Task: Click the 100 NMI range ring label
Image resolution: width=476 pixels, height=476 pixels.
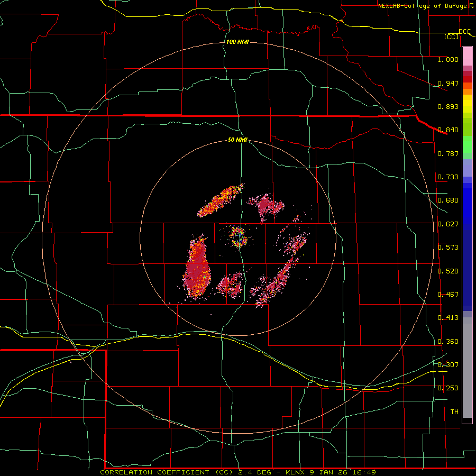Action: 237,42
